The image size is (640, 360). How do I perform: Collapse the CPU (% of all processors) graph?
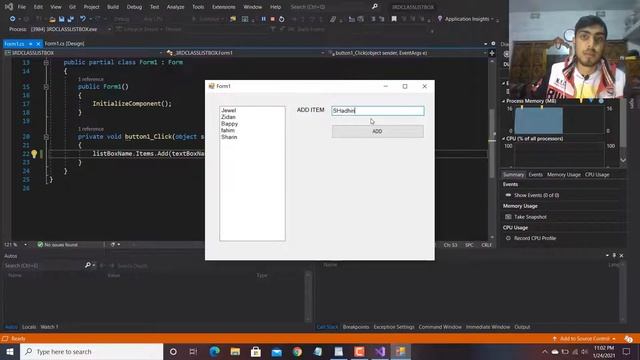tap(504, 139)
